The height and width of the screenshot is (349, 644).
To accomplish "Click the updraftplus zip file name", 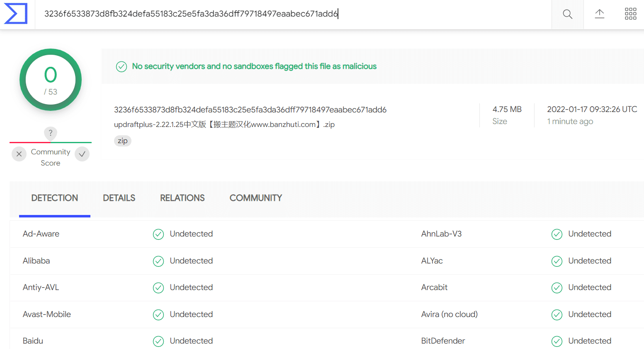I will [x=224, y=124].
